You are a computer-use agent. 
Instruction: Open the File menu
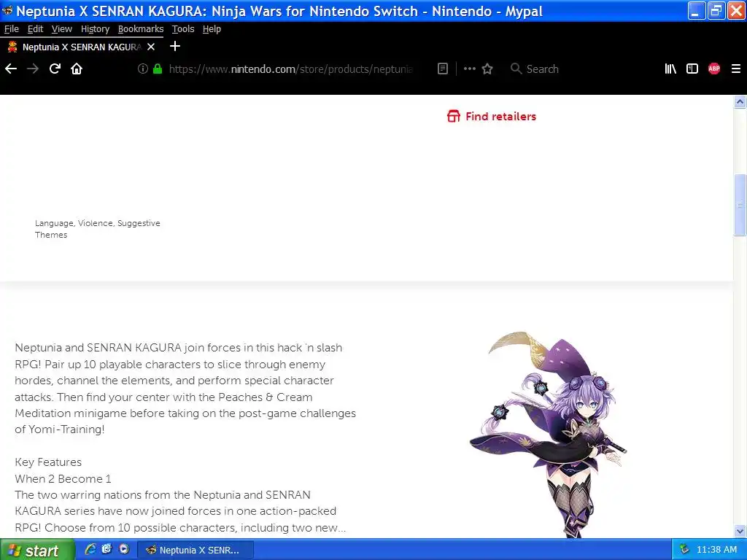12,29
